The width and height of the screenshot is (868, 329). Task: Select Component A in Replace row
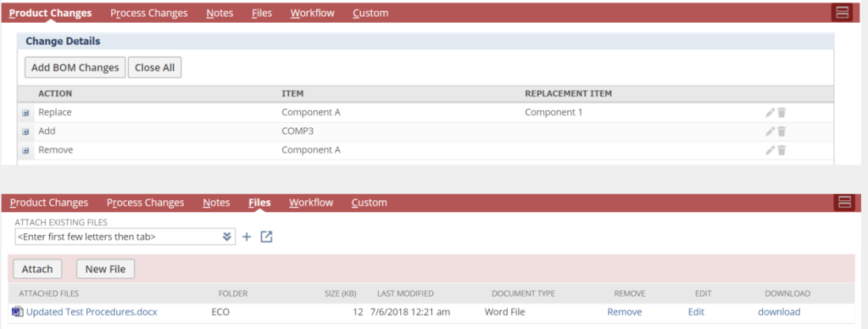(x=310, y=113)
